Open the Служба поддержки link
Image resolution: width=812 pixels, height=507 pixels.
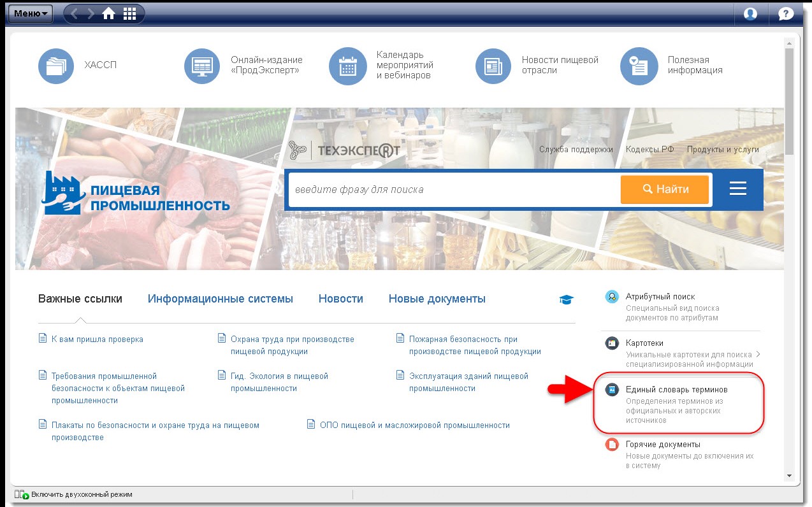[x=576, y=150]
